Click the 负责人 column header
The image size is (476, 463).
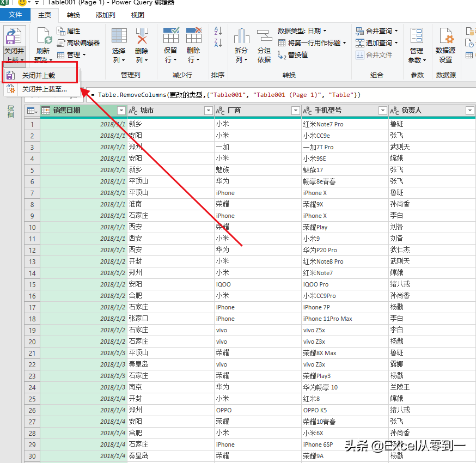(x=432, y=111)
